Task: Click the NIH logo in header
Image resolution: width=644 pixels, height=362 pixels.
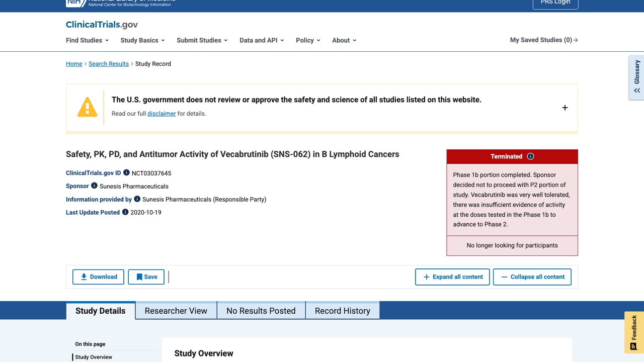Action: pyautogui.click(x=76, y=3)
